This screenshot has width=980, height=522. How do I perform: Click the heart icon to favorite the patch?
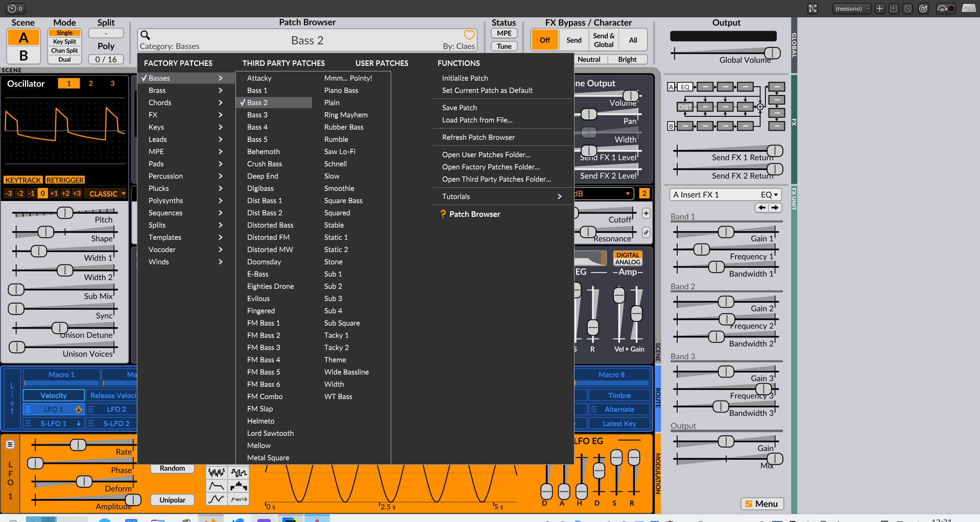469,35
